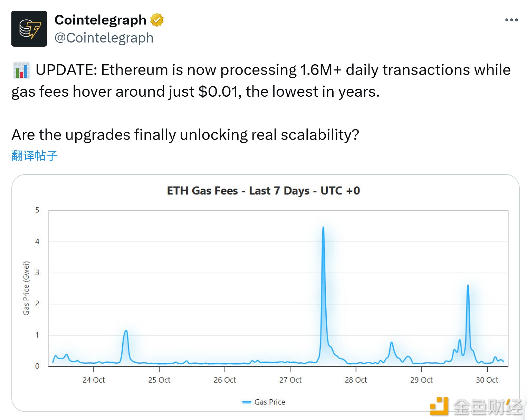Click the 27 Oct x-axis label

pos(290,380)
